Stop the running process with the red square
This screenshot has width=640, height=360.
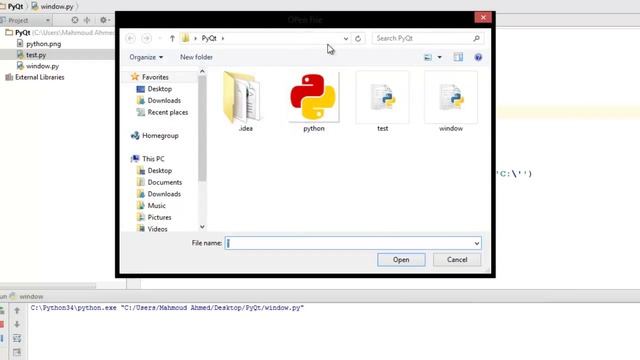2,324
